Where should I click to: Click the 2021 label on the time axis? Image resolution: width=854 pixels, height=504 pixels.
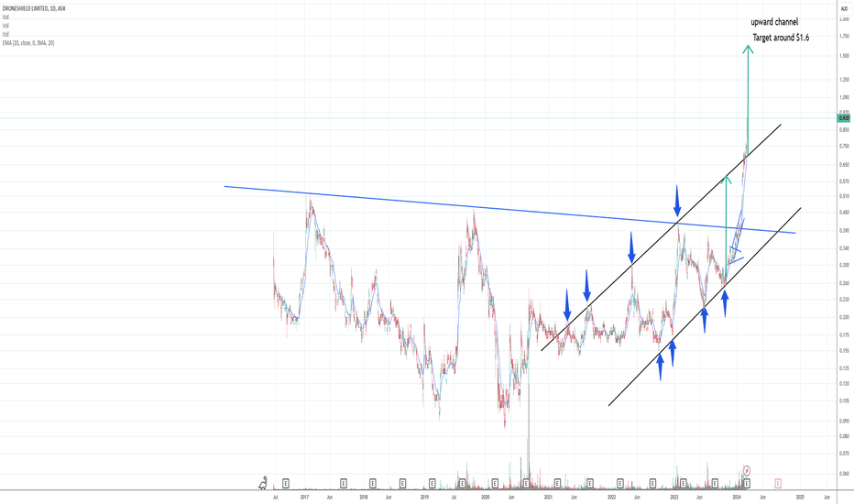pos(549,497)
